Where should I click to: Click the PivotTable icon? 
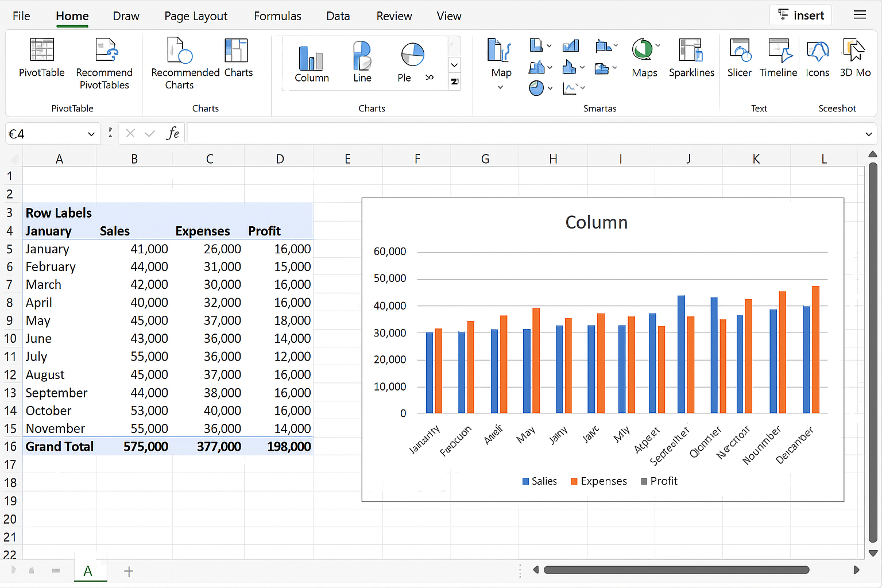[42, 50]
